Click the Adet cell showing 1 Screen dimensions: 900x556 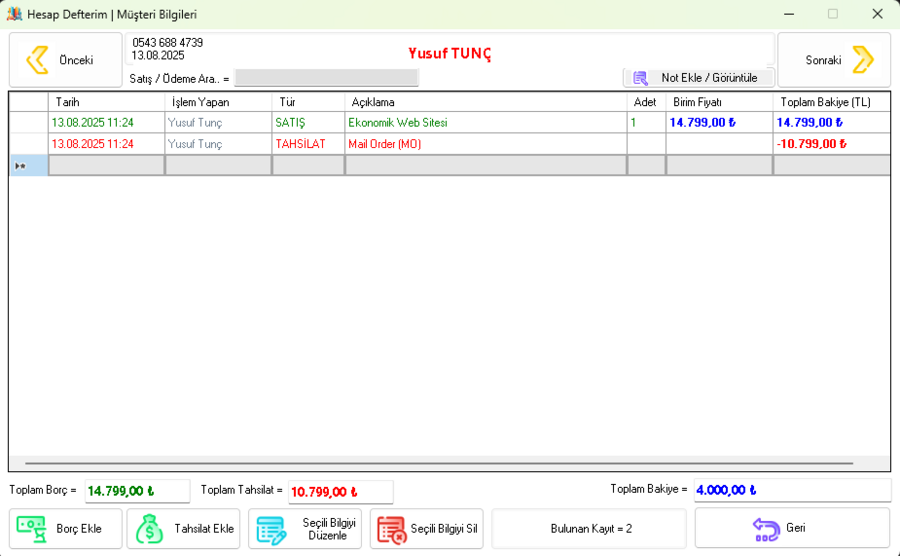646,122
